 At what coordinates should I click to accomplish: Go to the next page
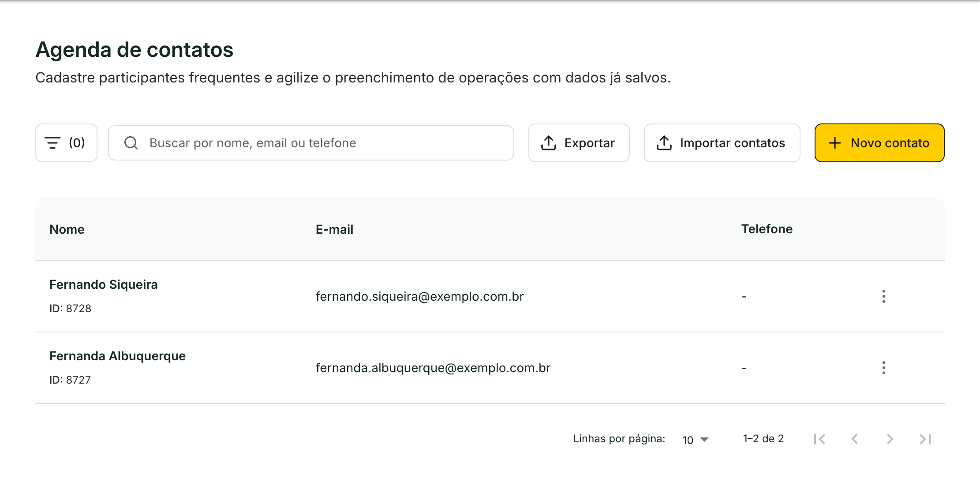(x=890, y=439)
